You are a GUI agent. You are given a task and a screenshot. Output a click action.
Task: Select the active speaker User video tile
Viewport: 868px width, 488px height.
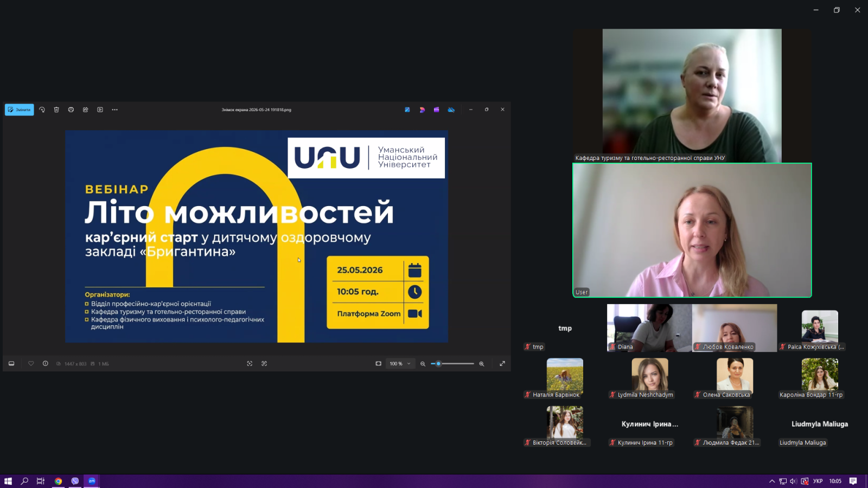click(x=692, y=230)
